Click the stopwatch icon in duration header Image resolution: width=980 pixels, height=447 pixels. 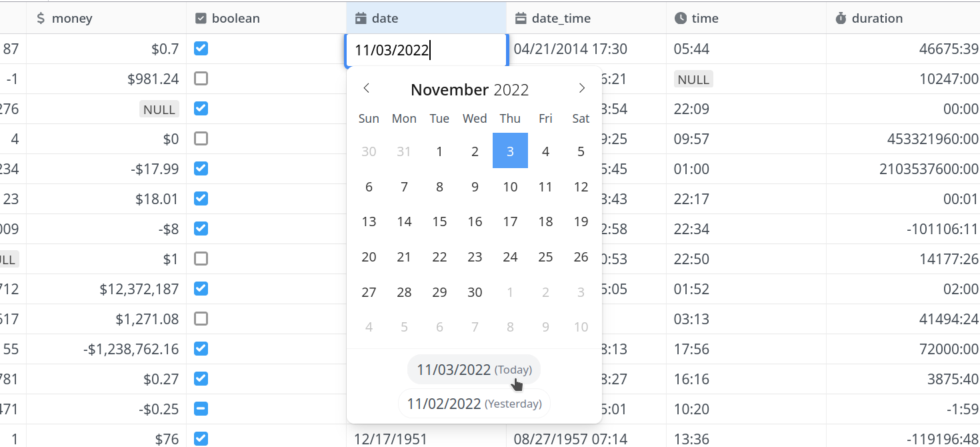pos(841,19)
